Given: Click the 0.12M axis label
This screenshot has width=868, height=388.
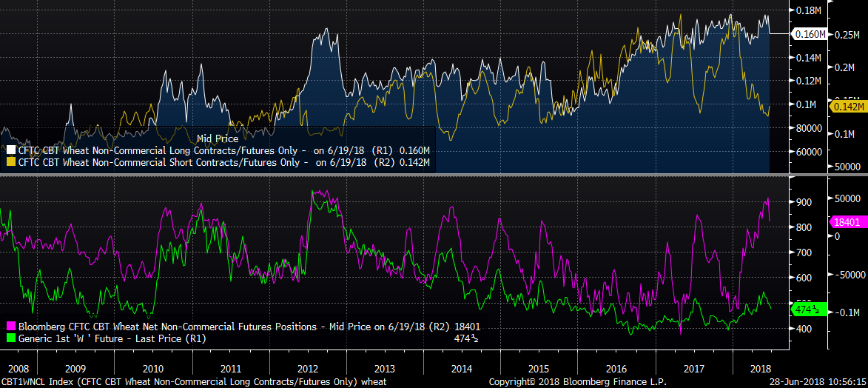Looking at the screenshot, I should point(809,81).
